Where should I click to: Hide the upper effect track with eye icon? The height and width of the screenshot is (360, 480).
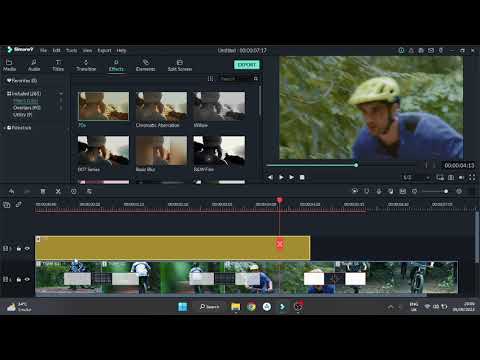click(27, 248)
